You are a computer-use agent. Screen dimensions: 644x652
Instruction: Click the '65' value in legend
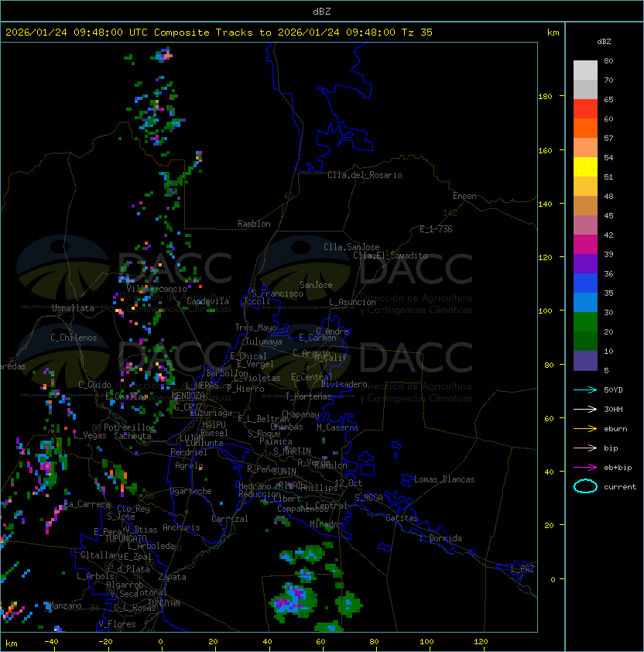608,100
